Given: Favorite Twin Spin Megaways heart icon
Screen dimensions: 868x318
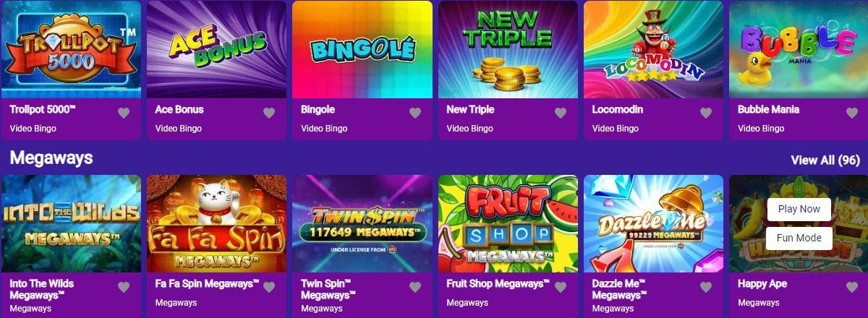Looking at the screenshot, I should pos(415,287).
